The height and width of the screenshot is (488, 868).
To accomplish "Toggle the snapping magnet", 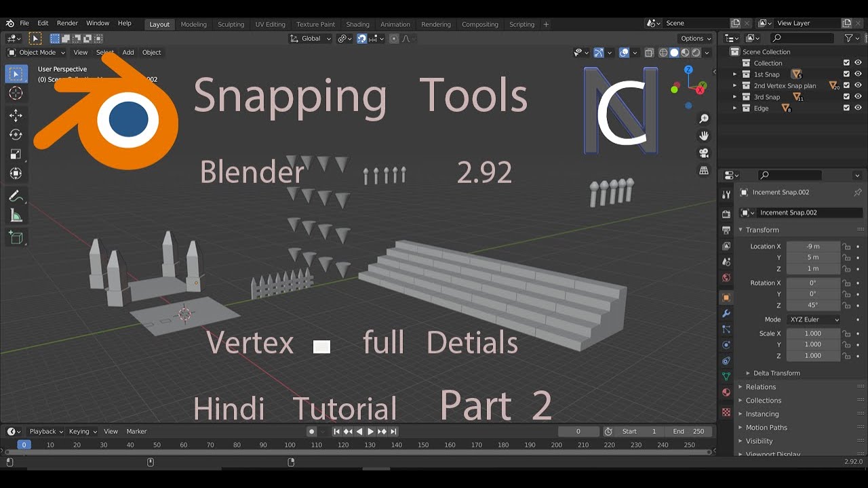I will (362, 39).
